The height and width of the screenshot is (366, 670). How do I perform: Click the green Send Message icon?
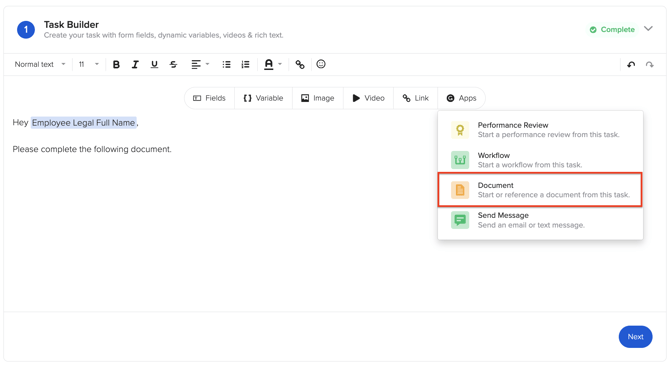pyautogui.click(x=460, y=220)
